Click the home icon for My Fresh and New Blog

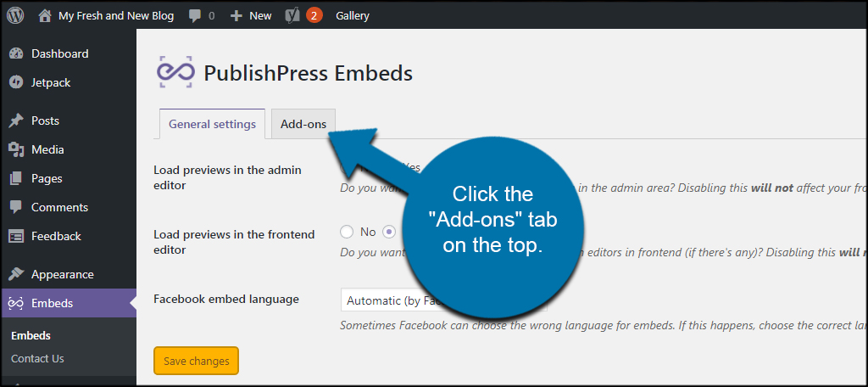point(45,15)
